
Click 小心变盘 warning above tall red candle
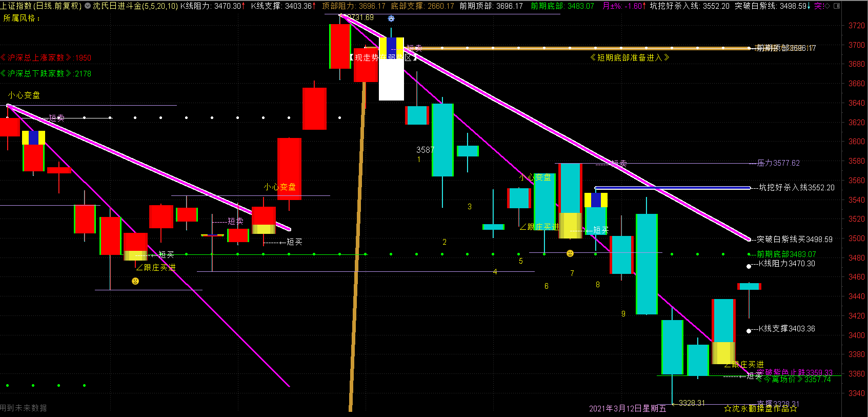(x=280, y=187)
